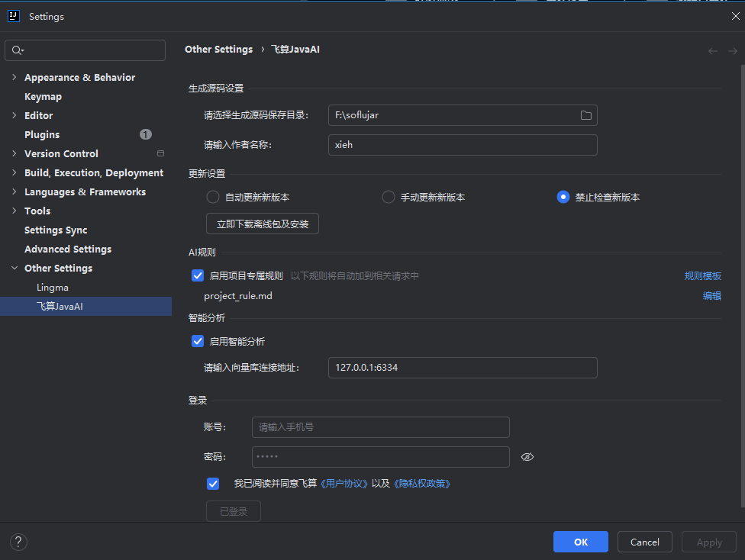Open the 《用户协议》 link

[344, 484]
